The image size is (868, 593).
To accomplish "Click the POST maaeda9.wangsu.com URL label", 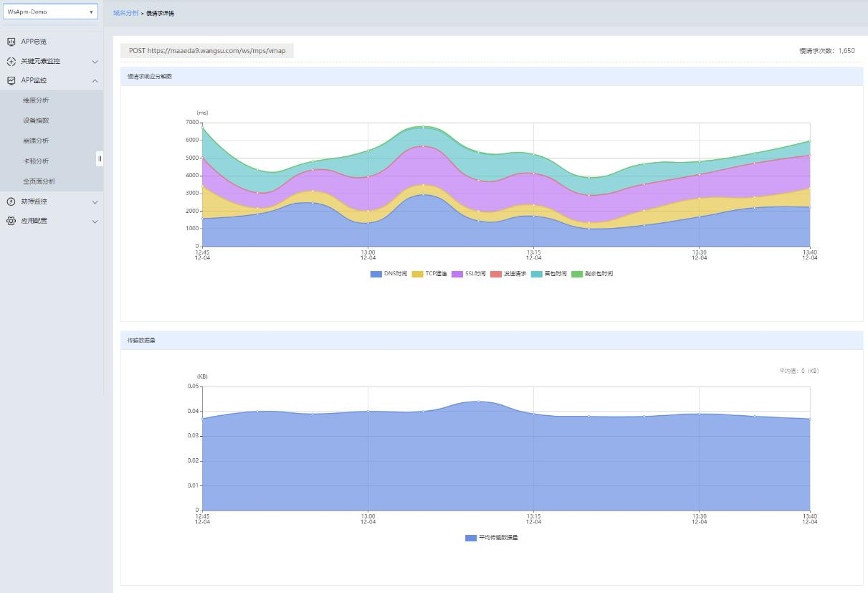I will pyautogui.click(x=207, y=51).
